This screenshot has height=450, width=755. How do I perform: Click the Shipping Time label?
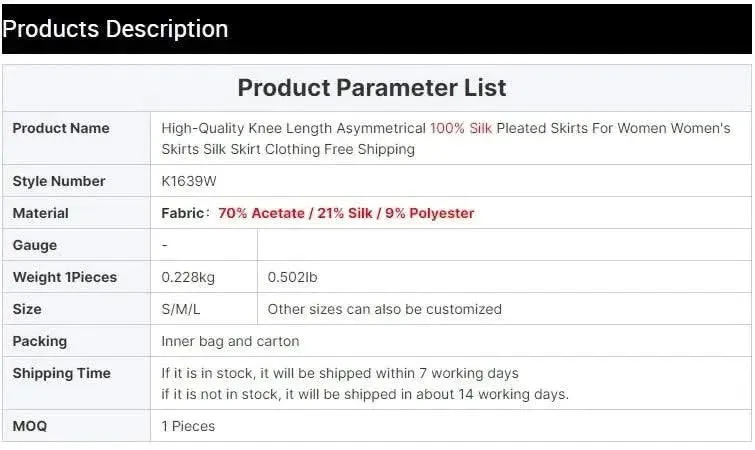click(62, 373)
